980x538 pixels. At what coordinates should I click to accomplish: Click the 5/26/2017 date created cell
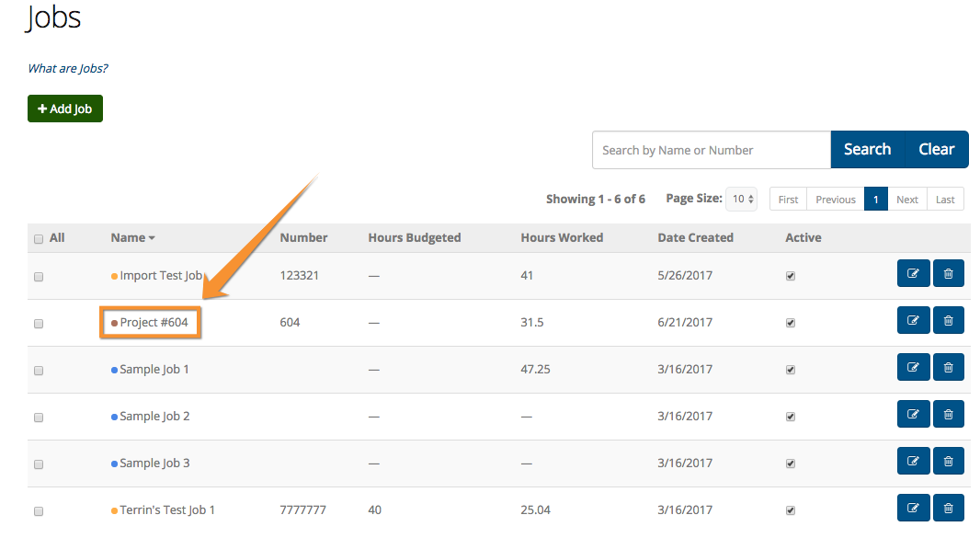click(x=685, y=275)
